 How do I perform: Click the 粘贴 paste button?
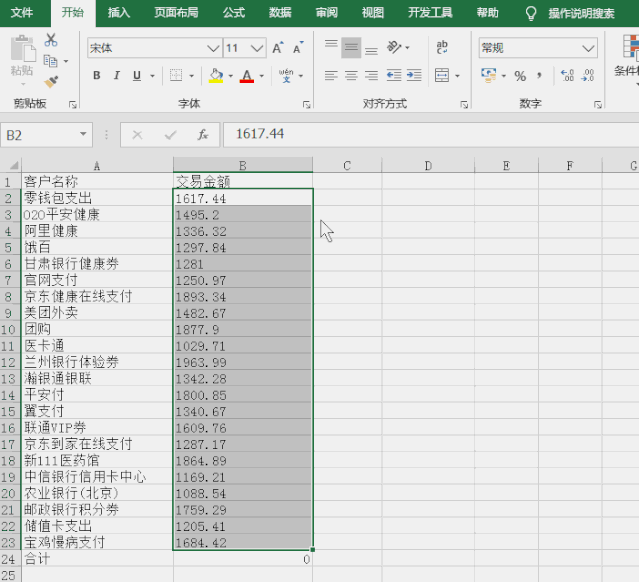pos(22,58)
